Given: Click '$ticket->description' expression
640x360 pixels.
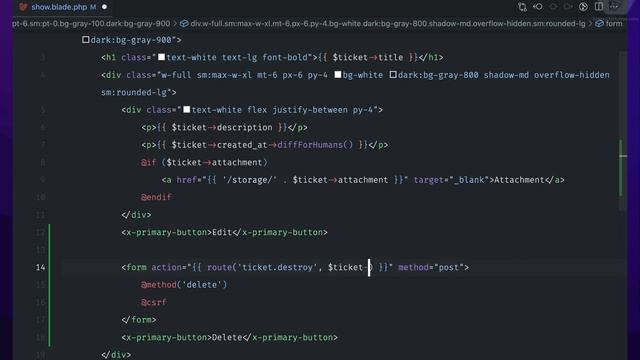Looking at the screenshot, I should (x=222, y=128).
